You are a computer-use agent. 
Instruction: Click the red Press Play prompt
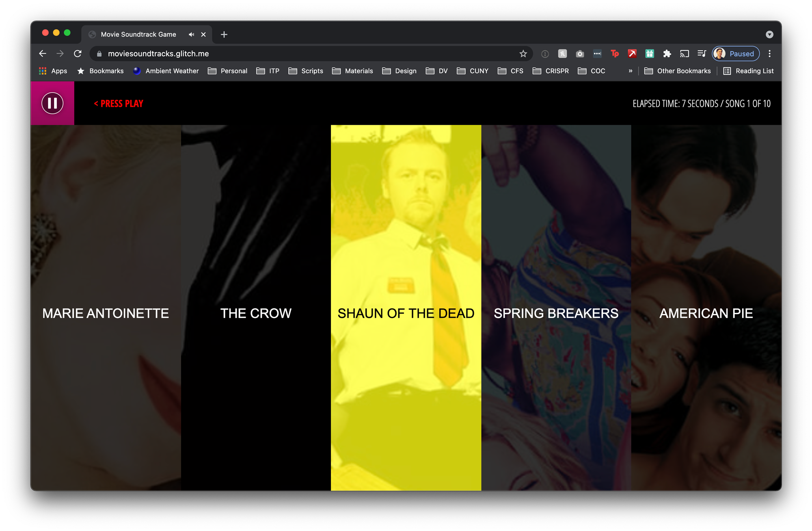coord(119,104)
